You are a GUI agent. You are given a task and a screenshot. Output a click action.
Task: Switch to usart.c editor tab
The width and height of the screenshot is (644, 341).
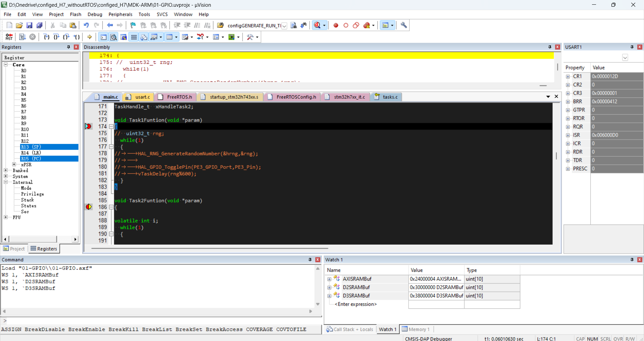click(x=138, y=97)
